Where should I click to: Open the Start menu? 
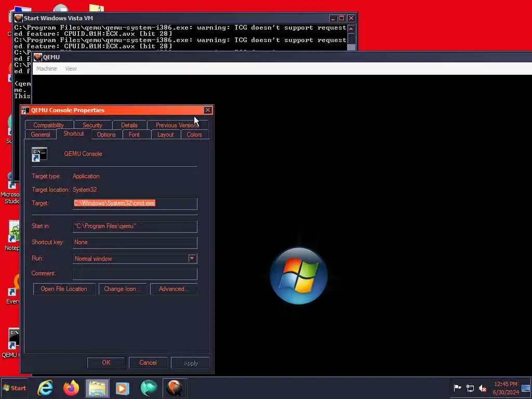14,388
